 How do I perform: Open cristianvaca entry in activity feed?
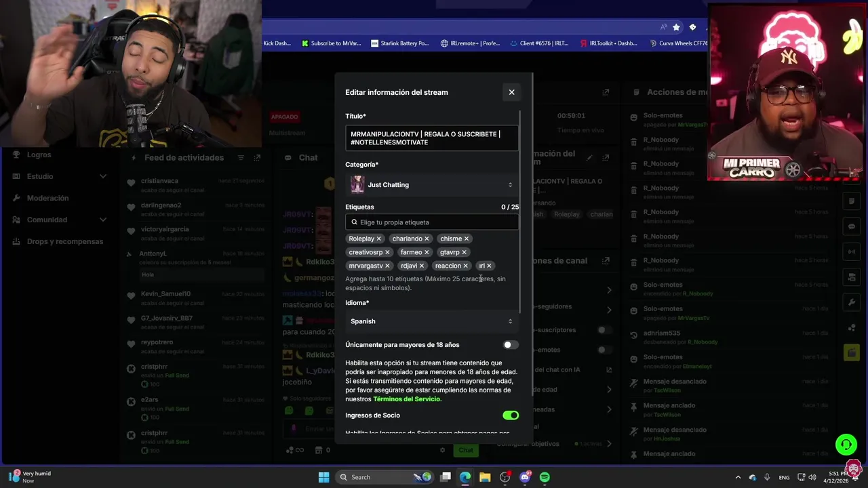pos(195,184)
